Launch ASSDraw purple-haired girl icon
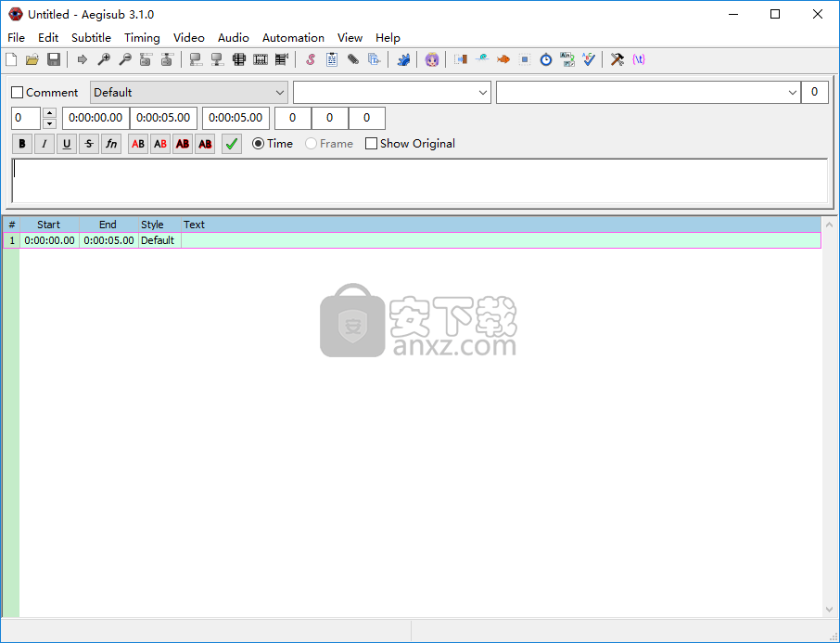The height and width of the screenshot is (643, 840). pos(432,59)
